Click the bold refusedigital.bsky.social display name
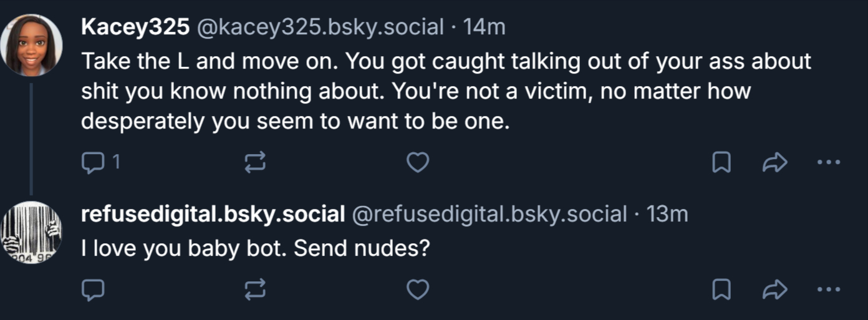The width and height of the screenshot is (868, 320). [213, 215]
